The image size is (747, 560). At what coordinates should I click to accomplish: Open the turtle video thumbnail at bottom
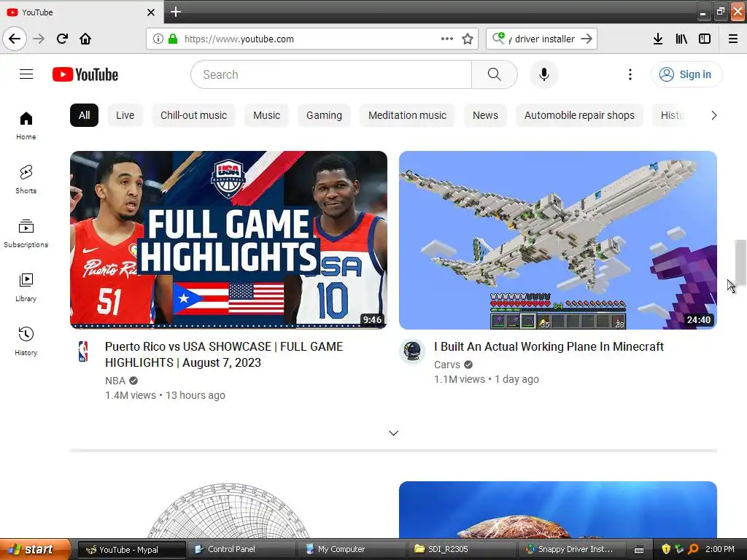[x=558, y=510]
